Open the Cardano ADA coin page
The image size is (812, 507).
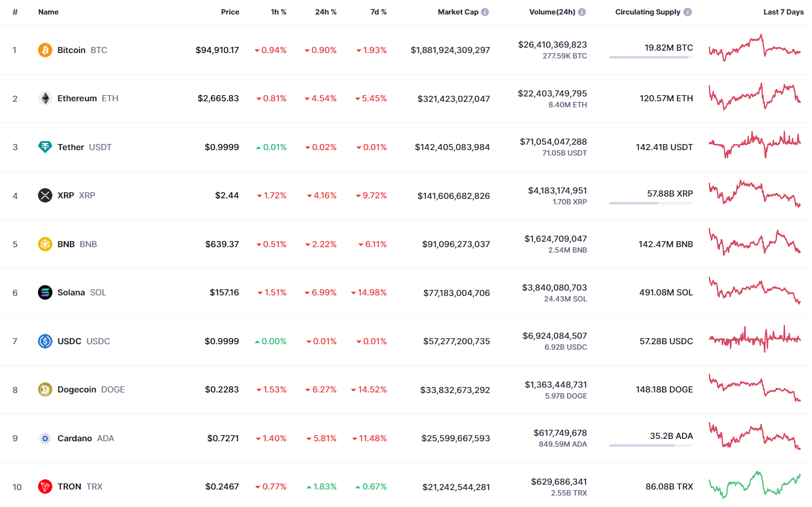point(75,438)
